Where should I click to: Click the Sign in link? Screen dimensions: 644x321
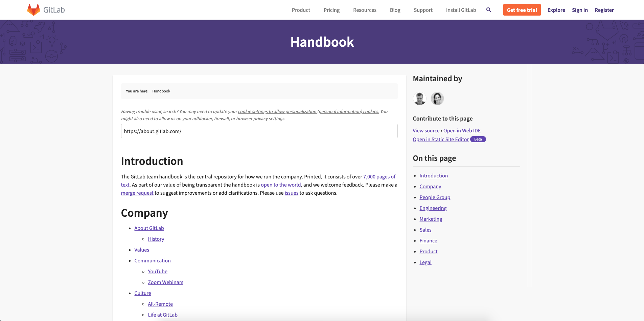(x=580, y=10)
